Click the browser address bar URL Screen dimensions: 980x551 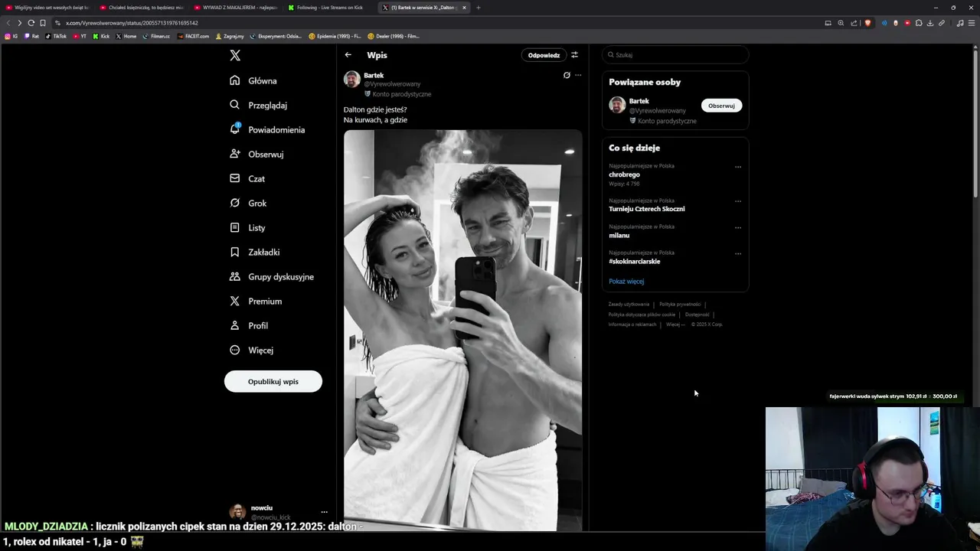[x=132, y=23]
